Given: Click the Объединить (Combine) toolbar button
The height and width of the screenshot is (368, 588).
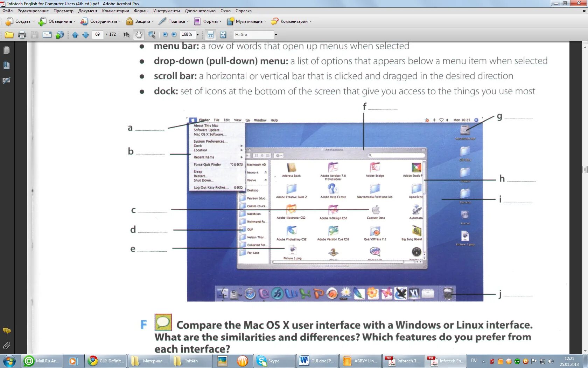Looking at the screenshot, I should point(57,21).
